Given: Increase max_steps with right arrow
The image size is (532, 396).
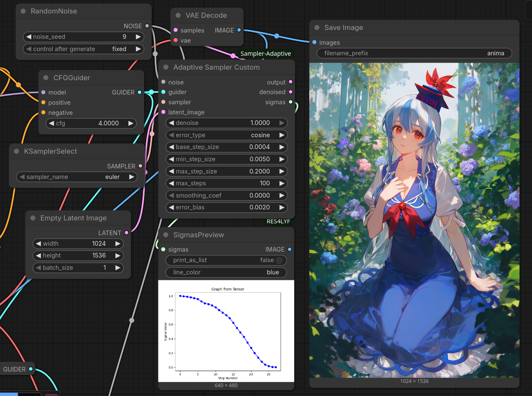Looking at the screenshot, I should [281, 183].
